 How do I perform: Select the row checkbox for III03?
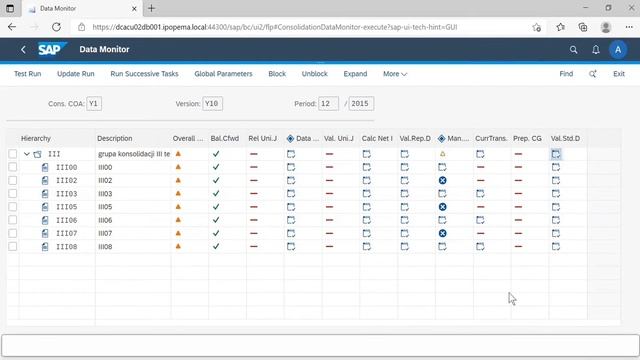coord(13,193)
